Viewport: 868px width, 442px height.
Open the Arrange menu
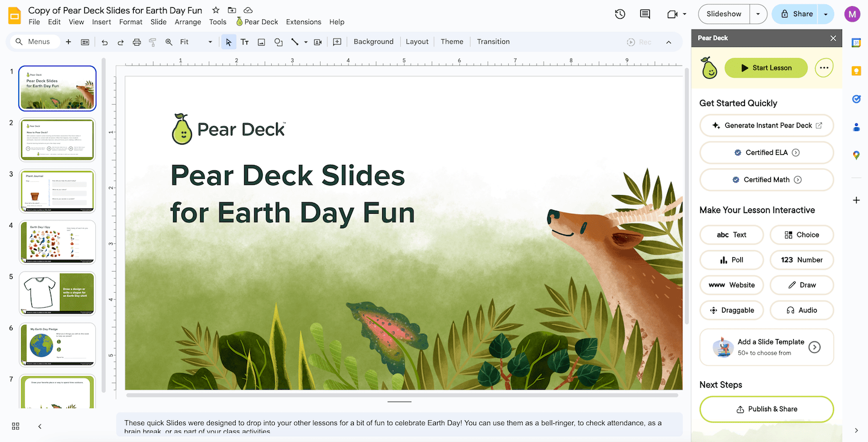(188, 22)
